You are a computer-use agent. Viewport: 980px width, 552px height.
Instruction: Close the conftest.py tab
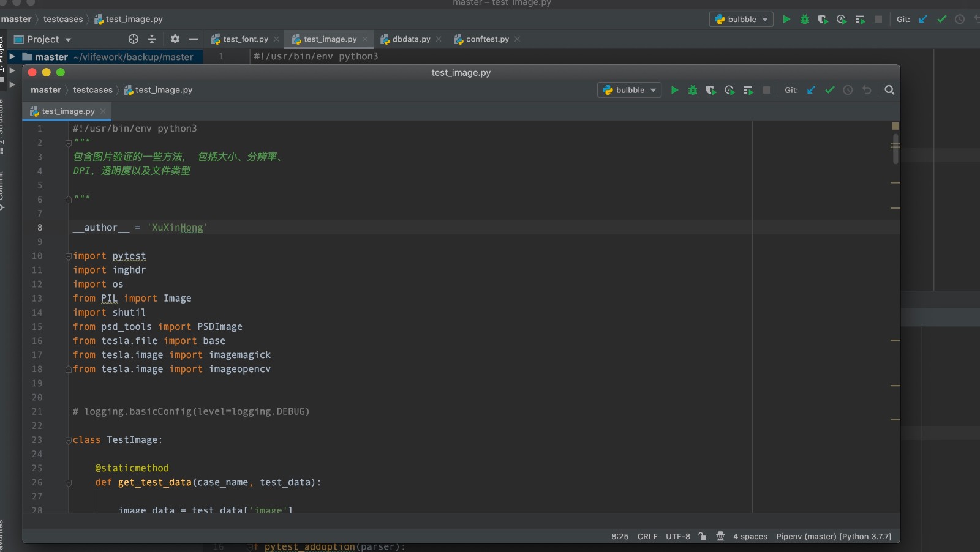point(517,39)
